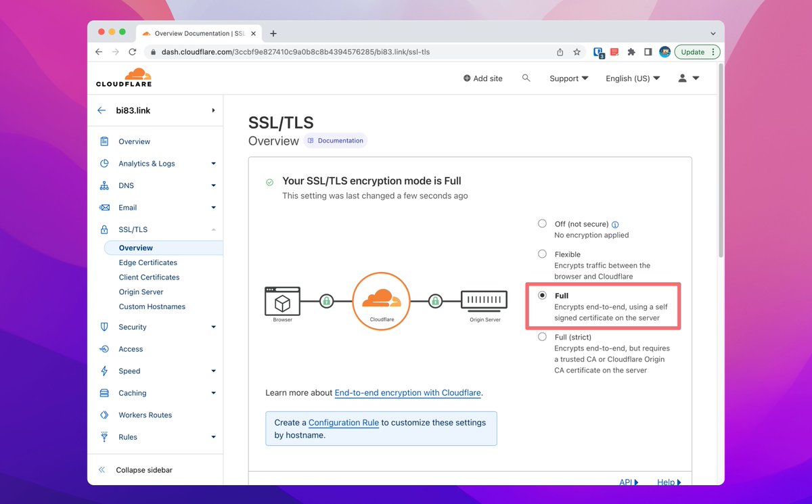Click the page vertical scrollbar
Screen dimensions: 812x504
tap(721, 160)
